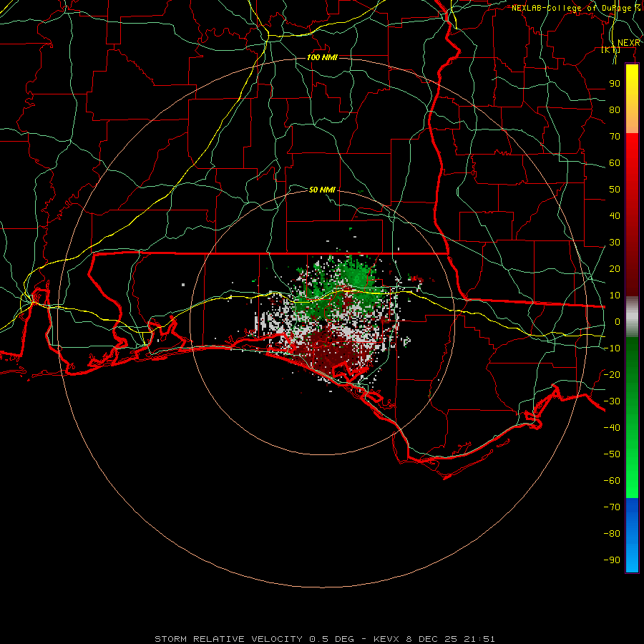Screen dimensions: 644x644
Task: Select the 40 label on the velocity scale
Action: click(615, 215)
